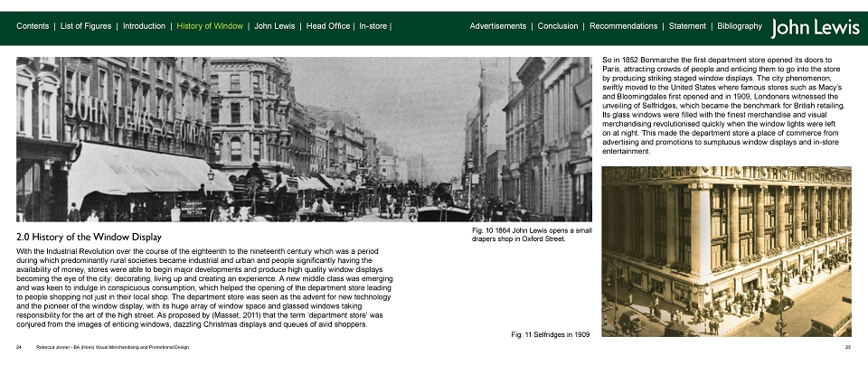Viewport: 868px width, 365px height.
Task: Click the John Lewis logo
Action: [x=815, y=28]
